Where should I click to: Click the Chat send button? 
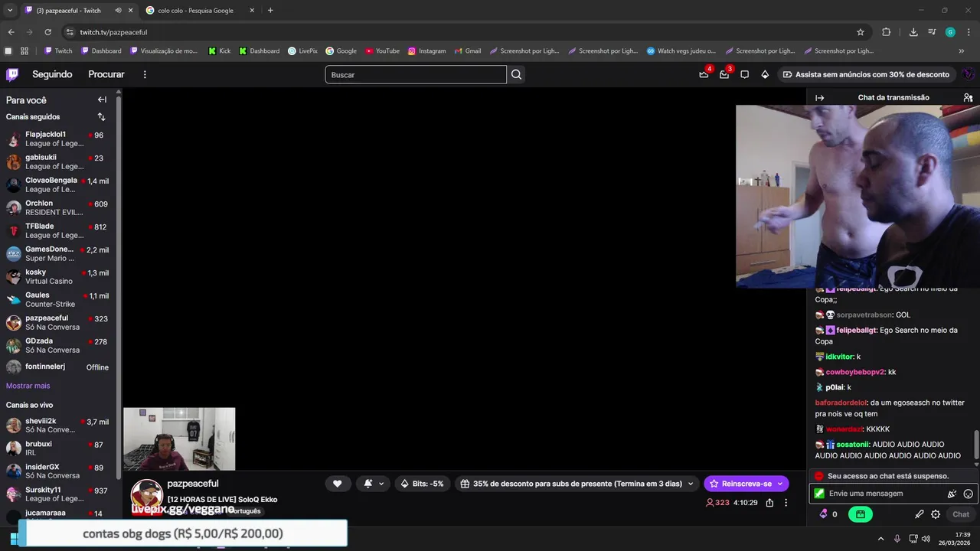[961, 514]
